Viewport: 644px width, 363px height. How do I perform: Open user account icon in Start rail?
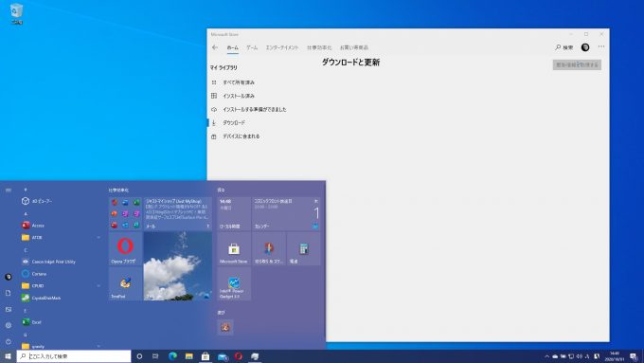pos(9,277)
